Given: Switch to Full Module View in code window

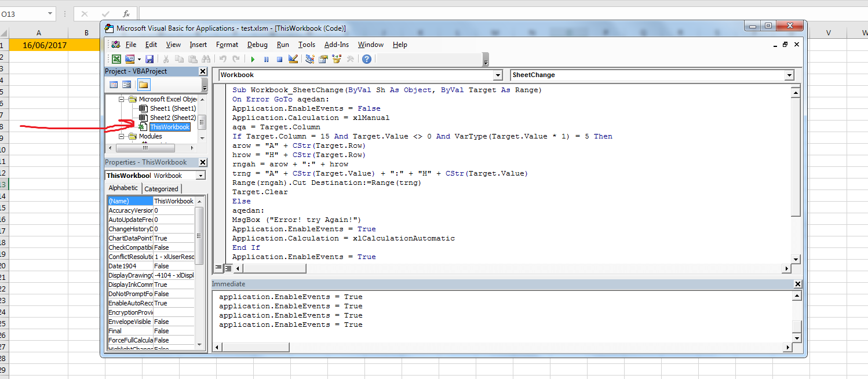Looking at the screenshot, I should click(x=228, y=268).
